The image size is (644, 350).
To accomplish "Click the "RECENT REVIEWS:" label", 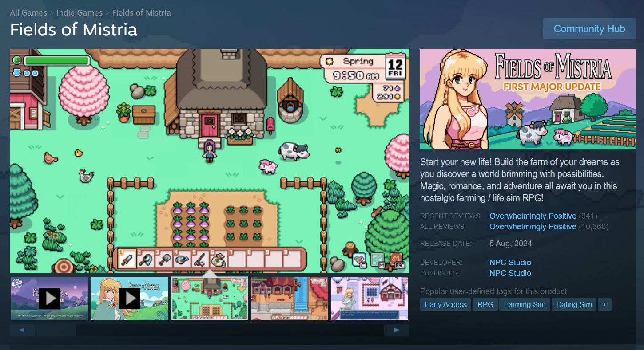I will [451, 216].
